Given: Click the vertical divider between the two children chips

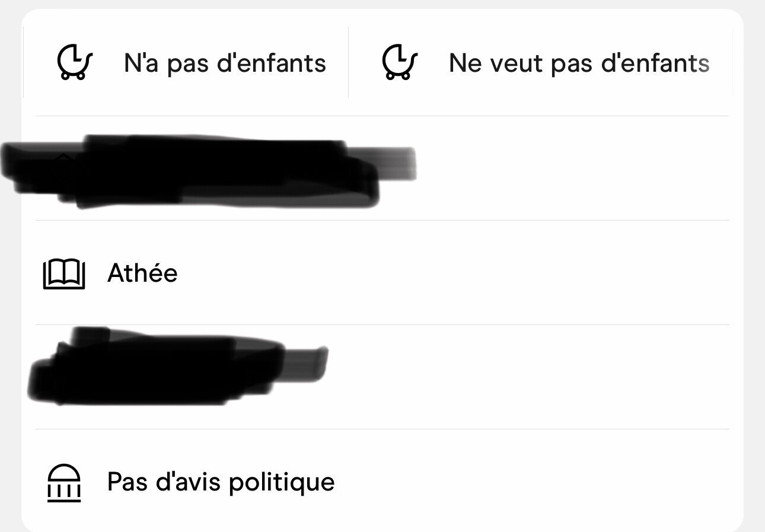Looking at the screenshot, I should [x=348, y=62].
